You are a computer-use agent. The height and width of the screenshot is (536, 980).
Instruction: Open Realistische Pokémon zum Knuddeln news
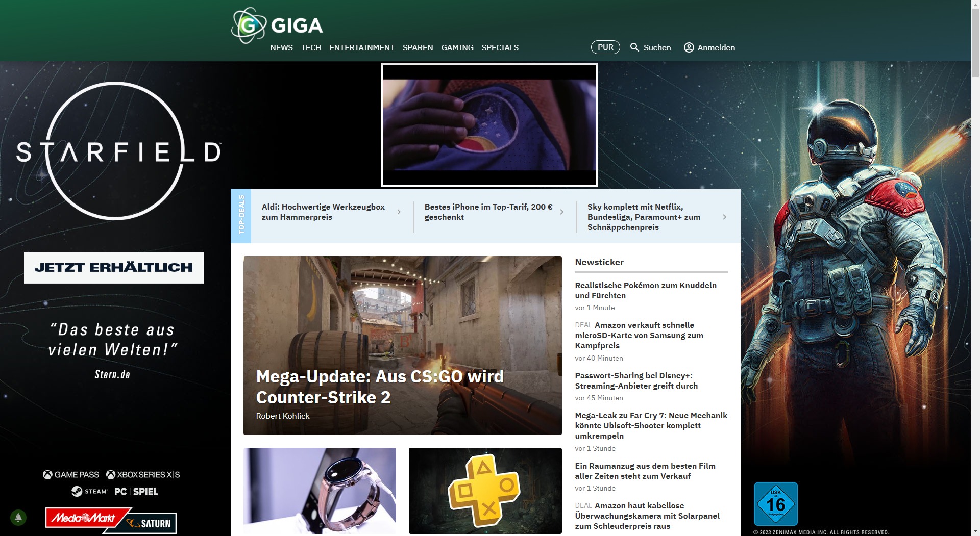tap(646, 291)
